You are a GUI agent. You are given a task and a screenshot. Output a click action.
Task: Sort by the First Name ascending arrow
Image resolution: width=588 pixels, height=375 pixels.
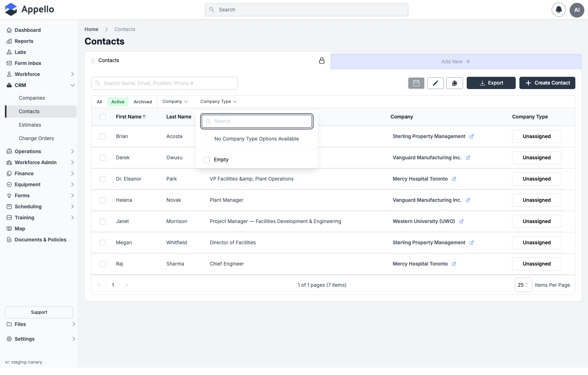144,117
